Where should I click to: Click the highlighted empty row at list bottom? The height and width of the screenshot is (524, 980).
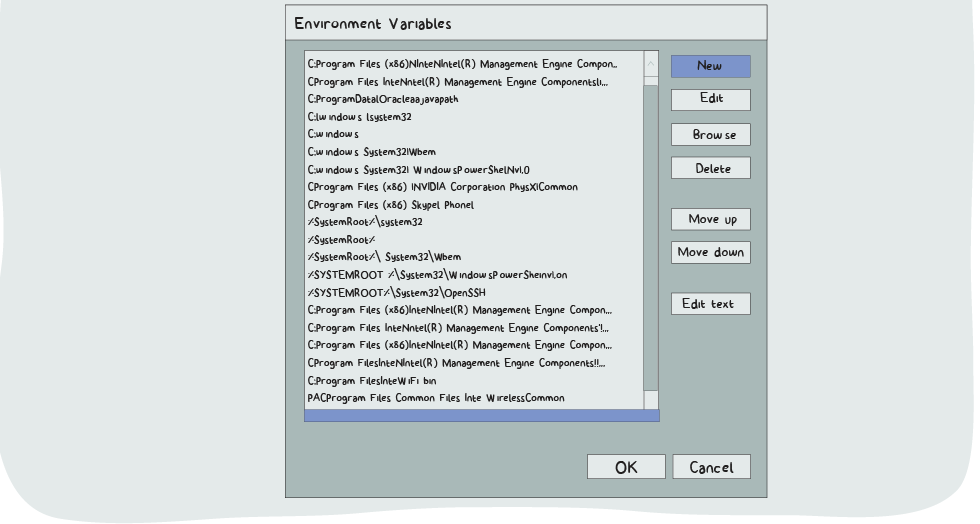(x=481, y=415)
